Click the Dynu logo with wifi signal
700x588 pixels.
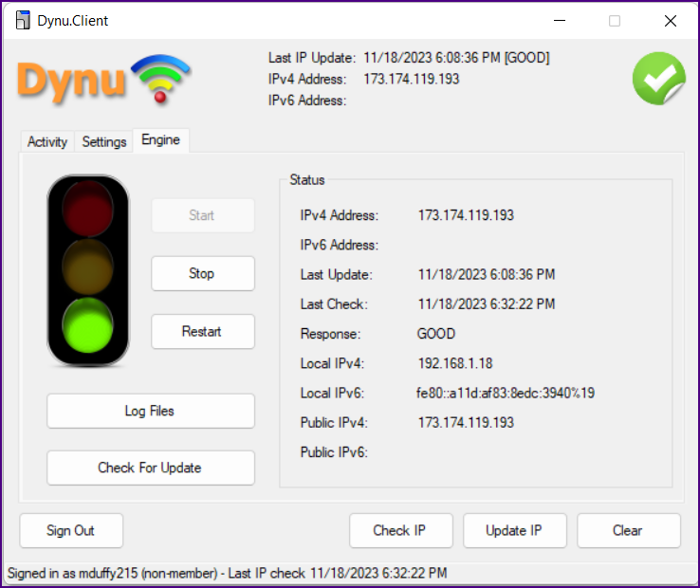click(x=103, y=80)
